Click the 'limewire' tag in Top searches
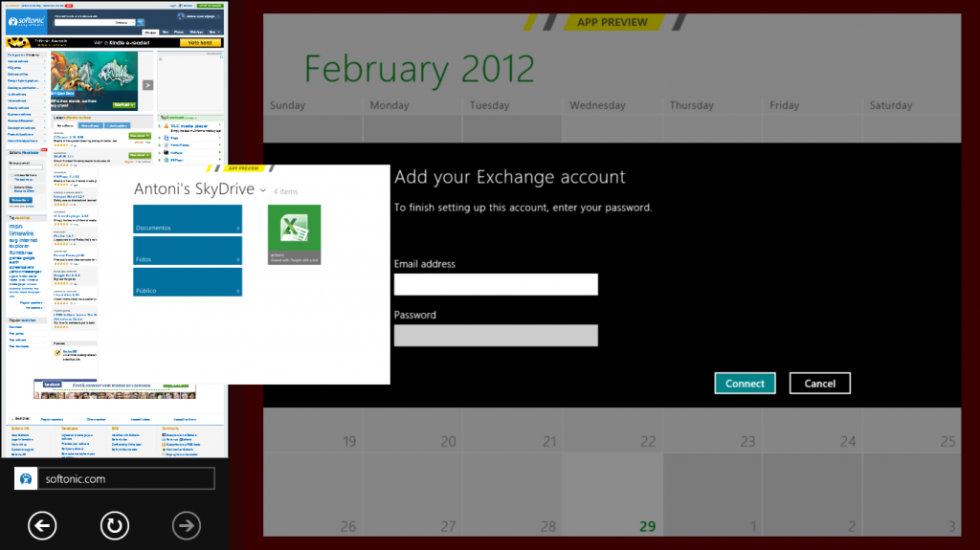980x550 pixels. (x=21, y=233)
